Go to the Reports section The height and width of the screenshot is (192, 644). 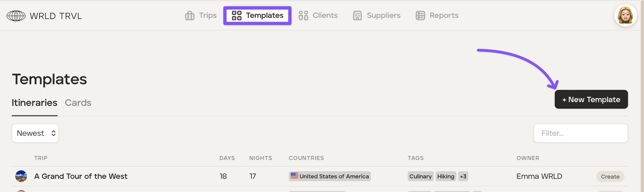[x=444, y=16]
